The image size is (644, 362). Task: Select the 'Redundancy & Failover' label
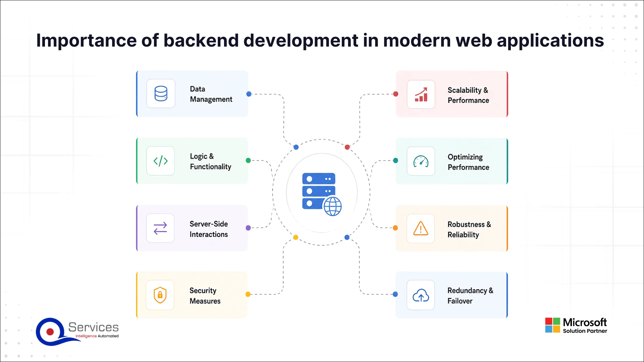click(x=470, y=296)
